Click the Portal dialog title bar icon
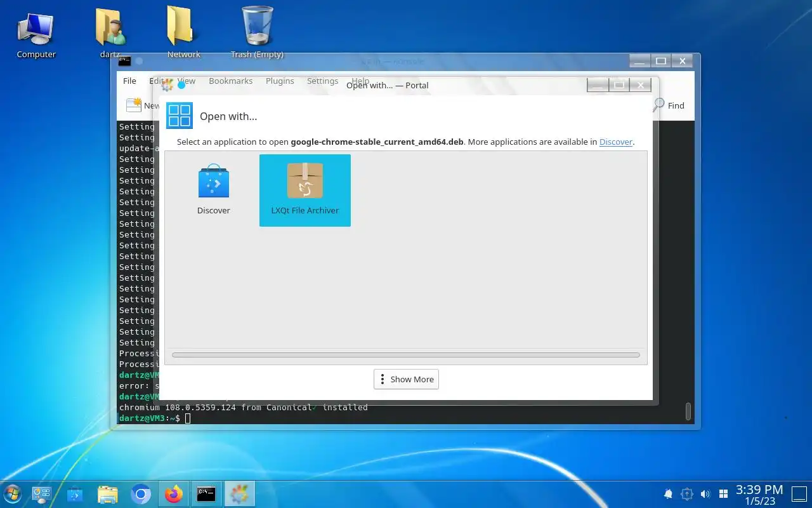812x508 pixels. 167,85
